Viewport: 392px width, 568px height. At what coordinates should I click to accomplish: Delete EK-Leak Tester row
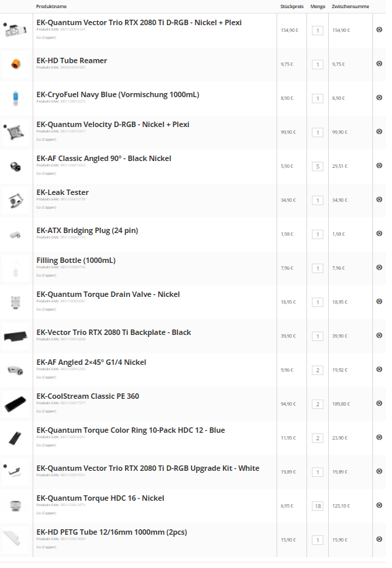[379, 200]
